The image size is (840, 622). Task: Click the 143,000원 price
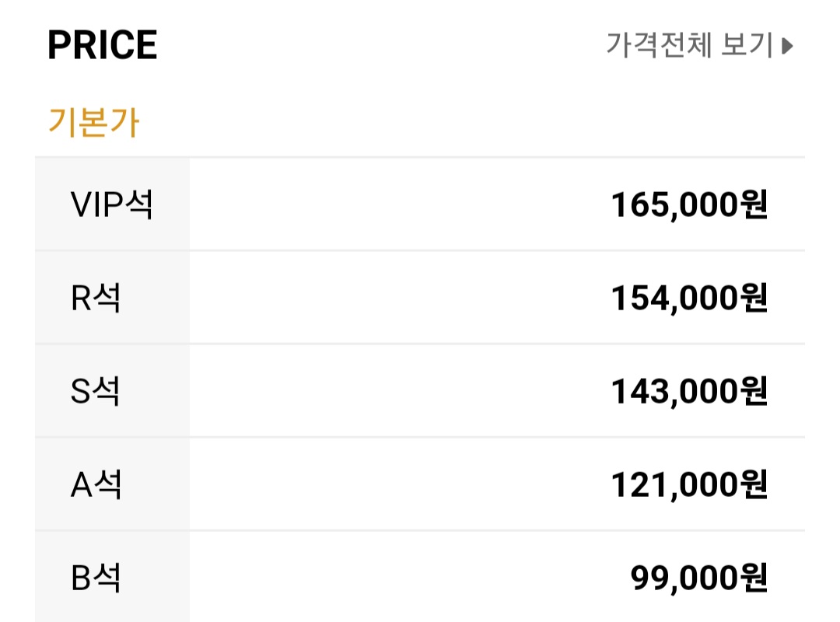[x=689, y=391]
